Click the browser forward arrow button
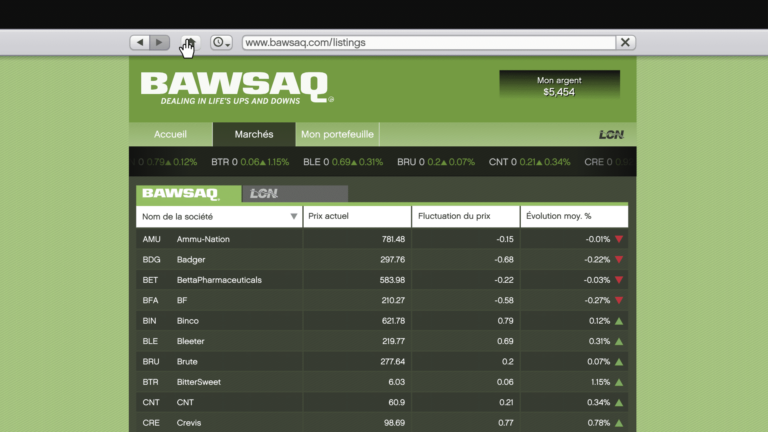Image resolution: width=768 pixels, height=432 pixels. click(x=160, y=43)
